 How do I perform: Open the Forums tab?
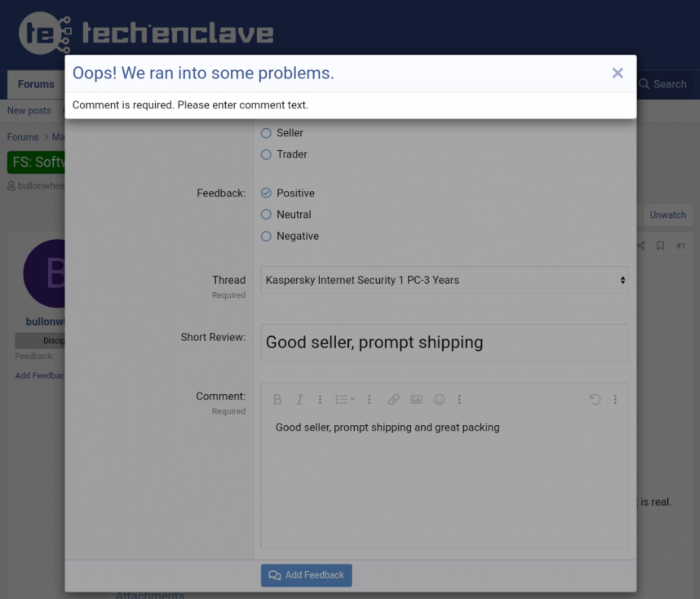pyautogui.click(x=36, y=84)
